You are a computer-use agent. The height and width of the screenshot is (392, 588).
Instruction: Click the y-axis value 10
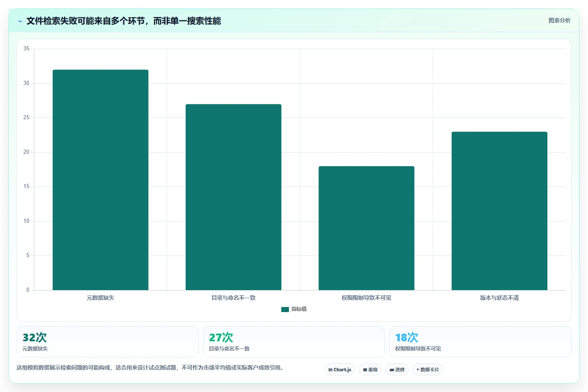[26, 221]
